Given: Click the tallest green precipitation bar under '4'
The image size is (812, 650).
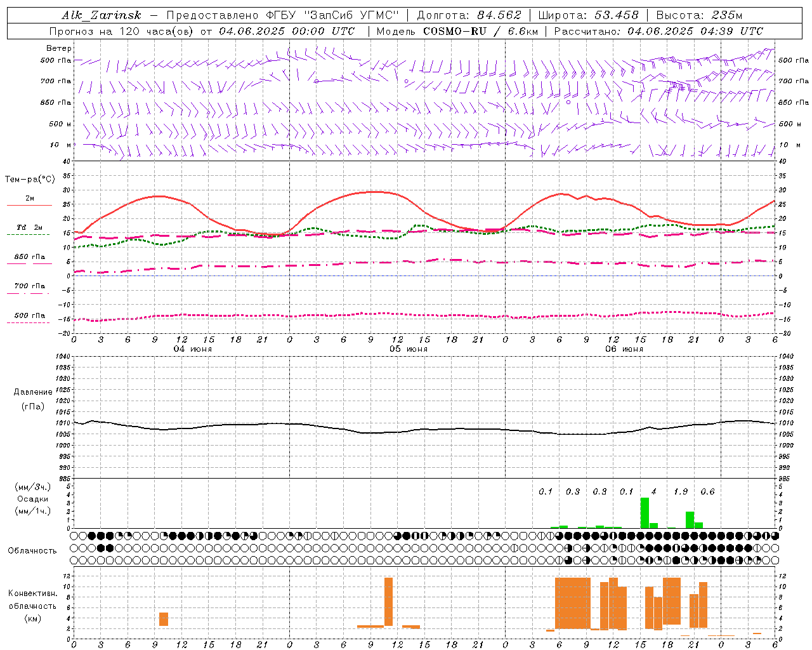Looking at the screenshot, I should coord(645,513).
